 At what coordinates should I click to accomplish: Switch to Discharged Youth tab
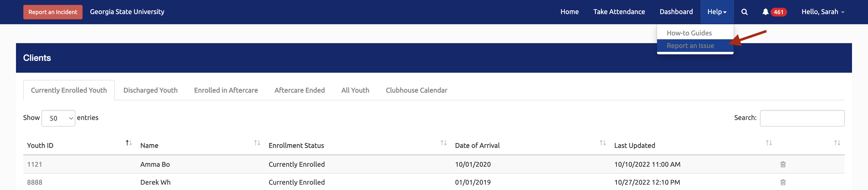tap(150, 90)
